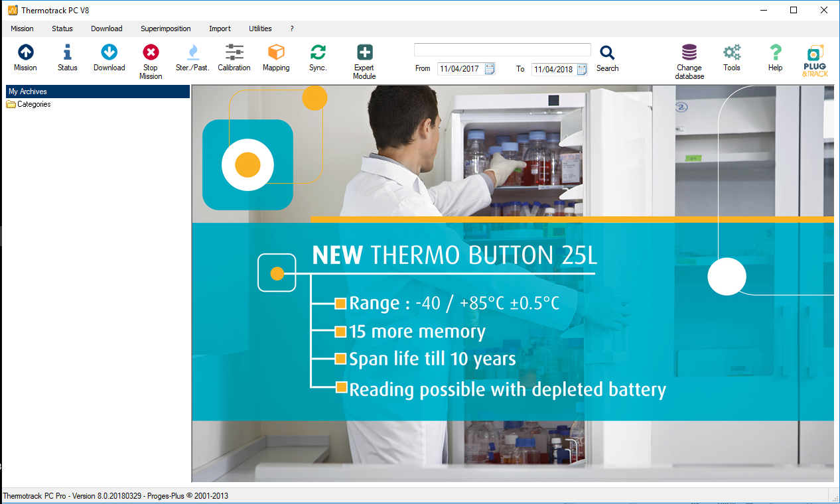This screenshot has width=840, height=504.
Task: Click the Change database icon
Action: point(689,52)
